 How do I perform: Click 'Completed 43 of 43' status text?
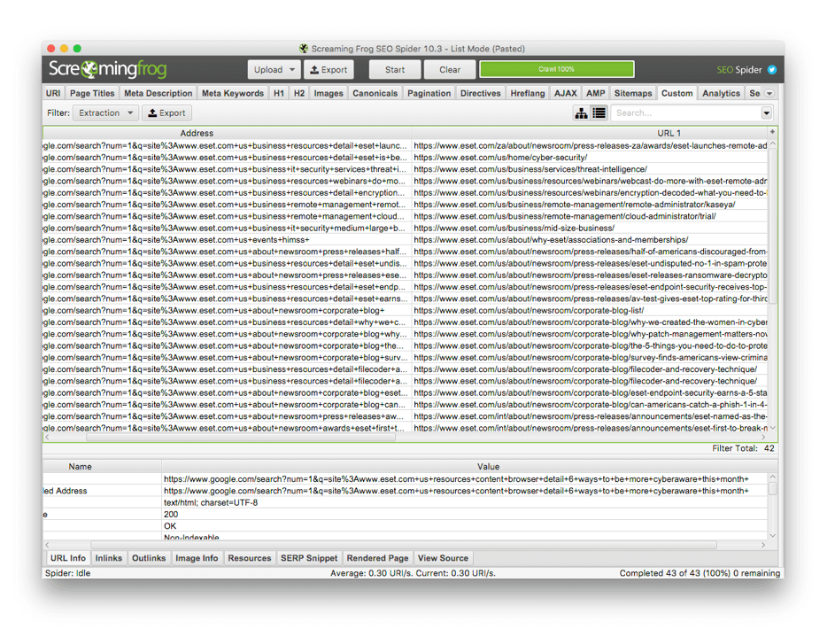click(700, 574)
